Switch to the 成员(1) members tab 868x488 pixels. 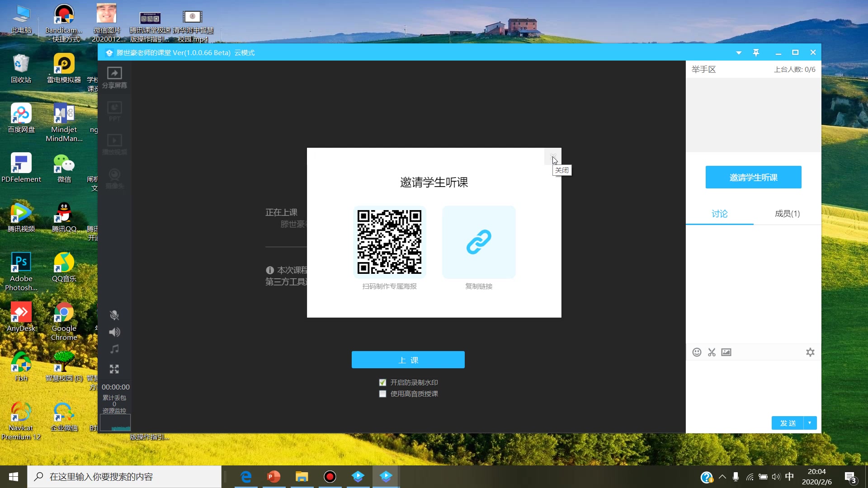[787, 214]
